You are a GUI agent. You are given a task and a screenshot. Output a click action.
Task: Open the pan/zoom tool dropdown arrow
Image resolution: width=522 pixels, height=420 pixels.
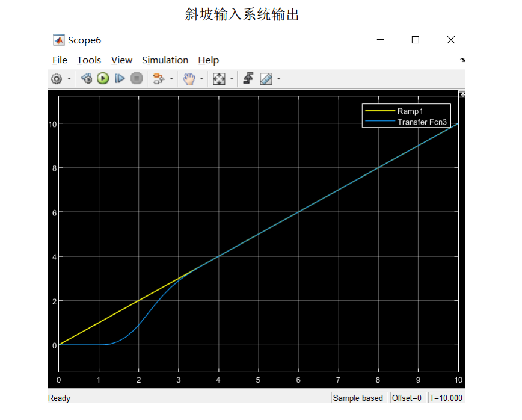point(201,79)
